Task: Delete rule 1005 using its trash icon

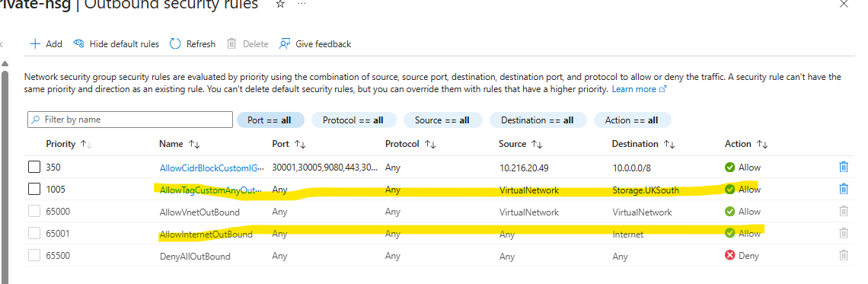Action: coord(843,189)
